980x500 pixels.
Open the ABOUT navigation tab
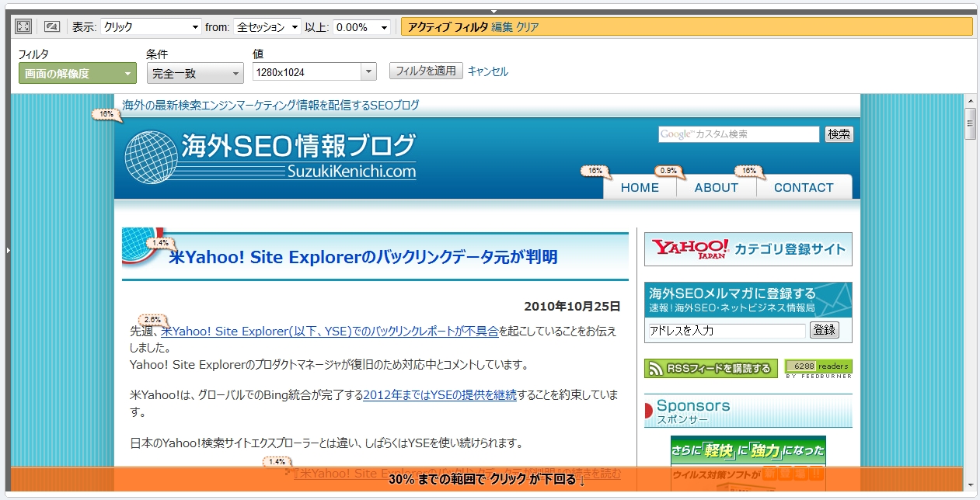(x=717, y=187)
